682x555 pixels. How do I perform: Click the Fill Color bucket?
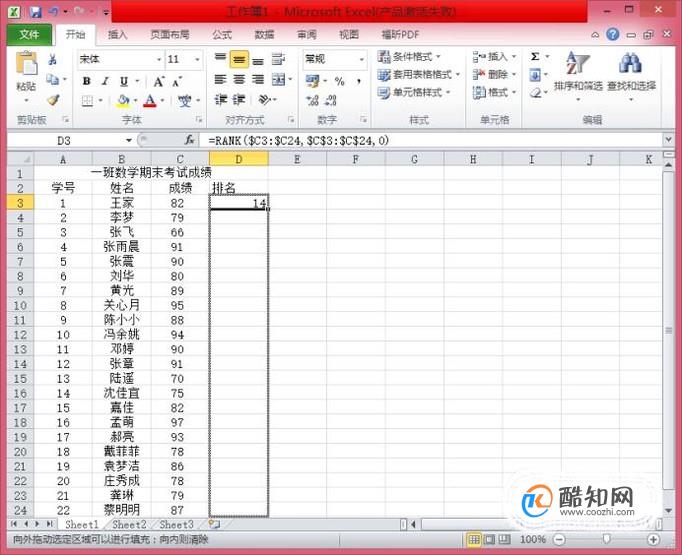[x=123, y=101]
